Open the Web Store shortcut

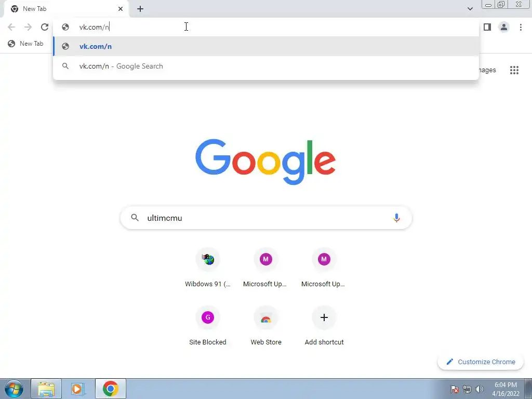(265, 326)
